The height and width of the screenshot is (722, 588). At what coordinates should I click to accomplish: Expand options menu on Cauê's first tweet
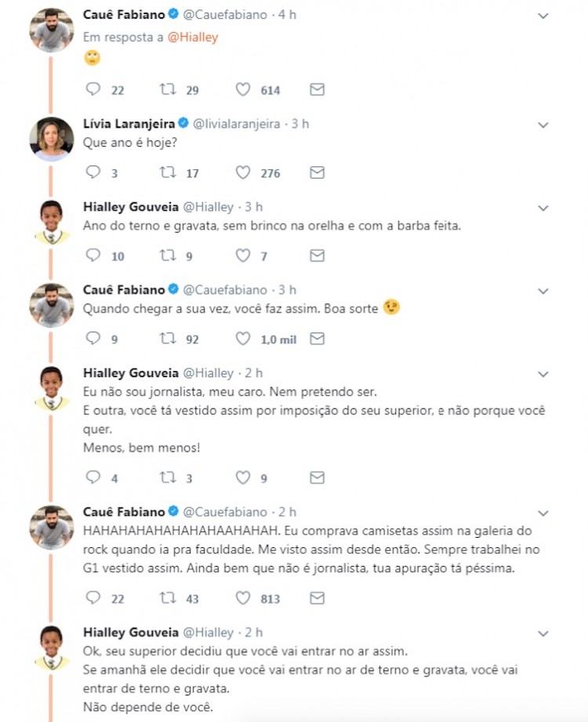(543, 16)
